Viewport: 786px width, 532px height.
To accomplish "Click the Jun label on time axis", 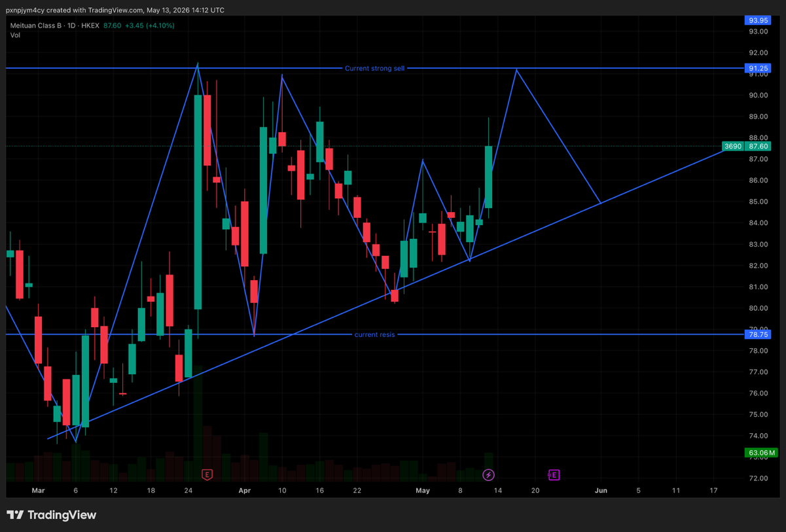I will (x=600, y=490).
